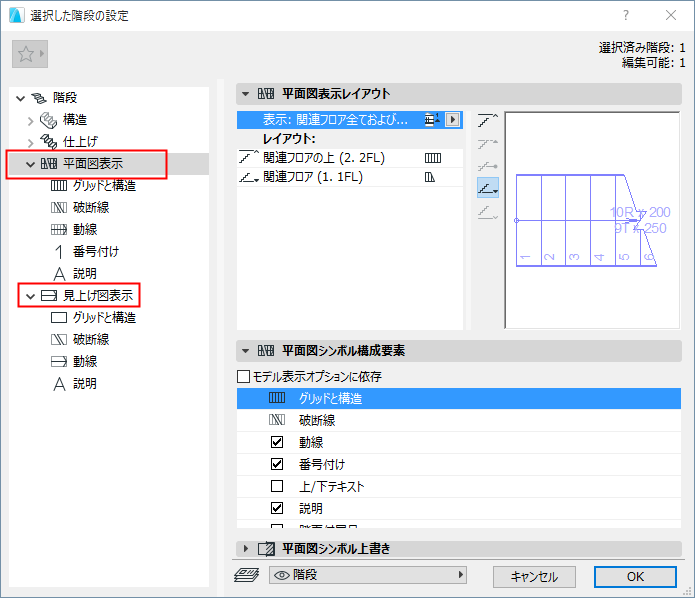The width and height of the screenshot is (695, 598).
Task: Enable モデル表示オプションに依存 checkbox
Action: pos(243,376)
